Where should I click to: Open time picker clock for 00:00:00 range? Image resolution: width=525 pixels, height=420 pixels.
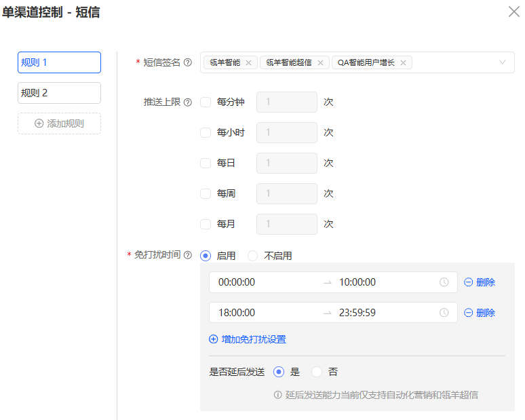pos(444,282)
